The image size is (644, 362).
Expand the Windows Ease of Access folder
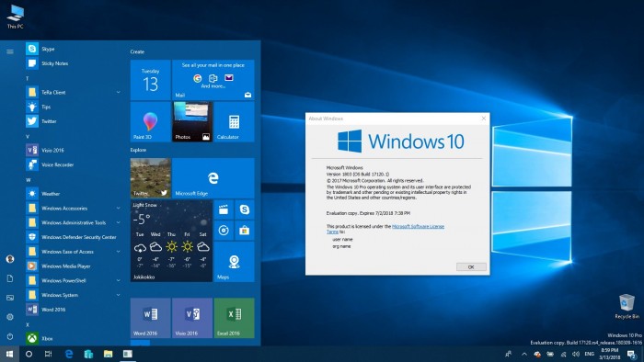(74, 252)
